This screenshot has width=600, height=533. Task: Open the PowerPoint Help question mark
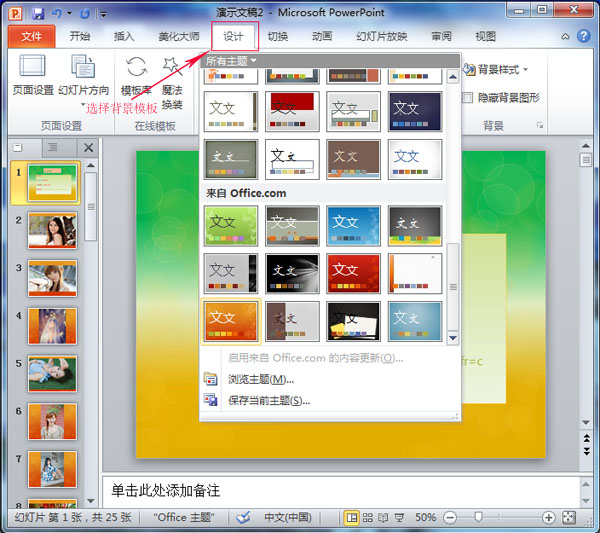(584, 36)
